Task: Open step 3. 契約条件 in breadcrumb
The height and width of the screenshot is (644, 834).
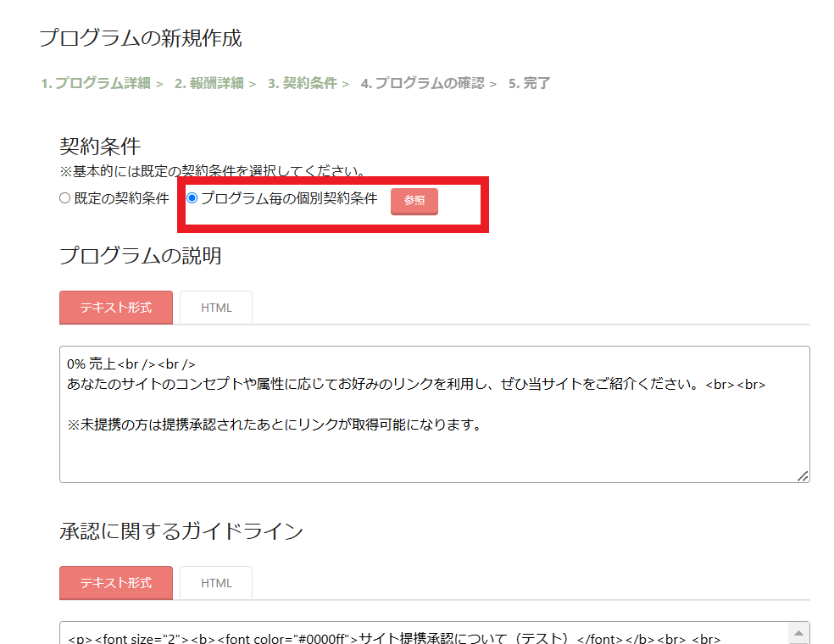Action: tap(303, 83)
